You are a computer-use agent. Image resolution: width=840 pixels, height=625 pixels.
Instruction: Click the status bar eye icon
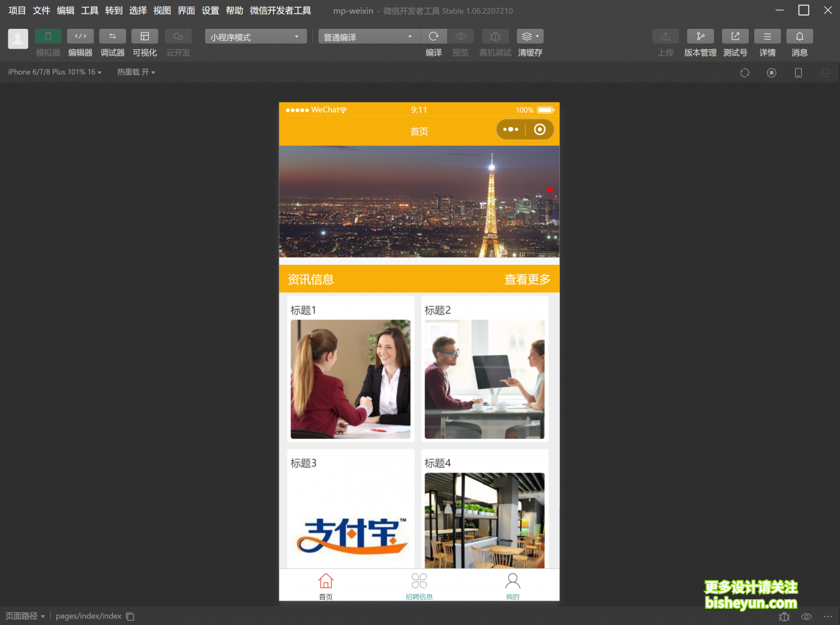coord(806,617)
